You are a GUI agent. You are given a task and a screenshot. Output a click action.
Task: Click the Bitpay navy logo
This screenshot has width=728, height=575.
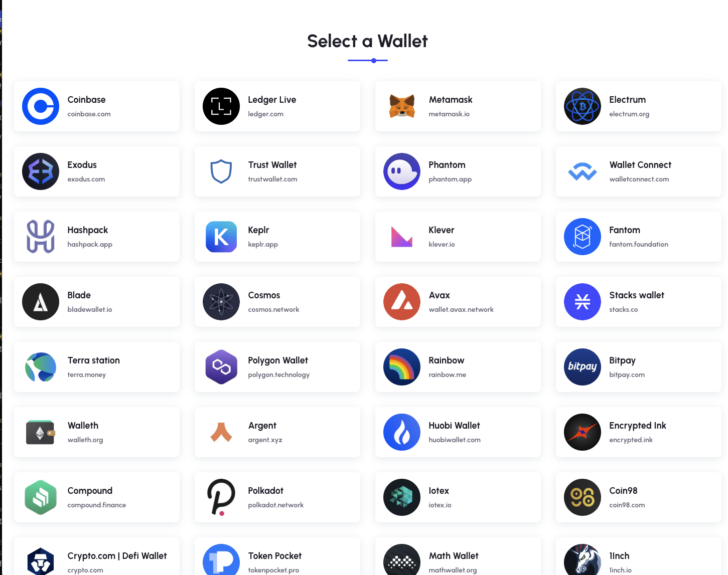[x=583, y=367]
